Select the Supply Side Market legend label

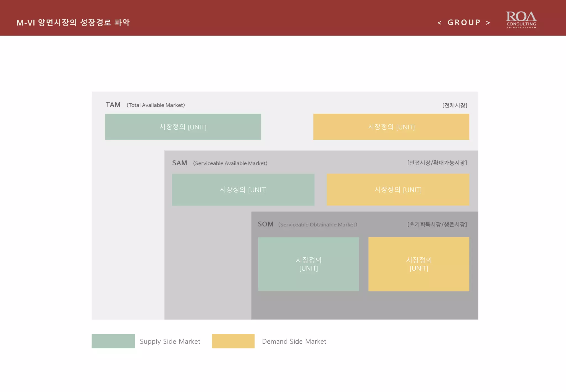pyautogui.click(x=170, y=341)
